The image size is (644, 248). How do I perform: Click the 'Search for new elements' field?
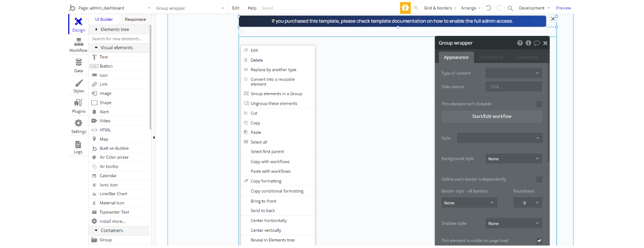coord(119,39)
